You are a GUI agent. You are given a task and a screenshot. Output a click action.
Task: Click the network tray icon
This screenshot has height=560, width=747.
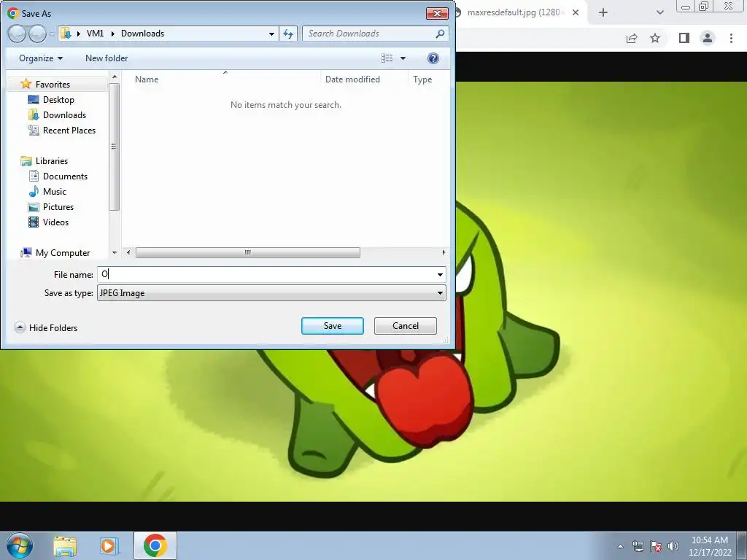pos(638,546)
